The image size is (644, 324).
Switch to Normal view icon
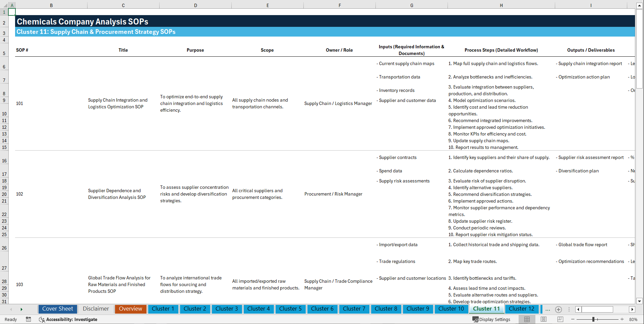[527, 319]
